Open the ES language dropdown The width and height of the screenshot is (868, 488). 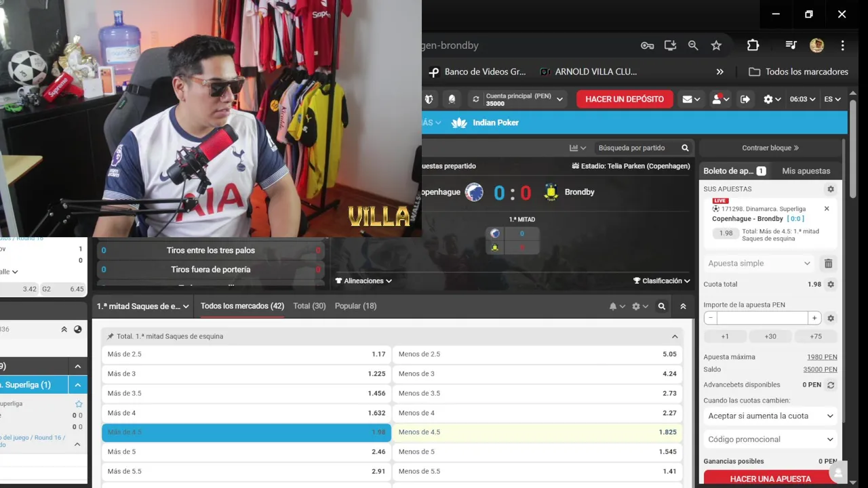click(832, 100)
